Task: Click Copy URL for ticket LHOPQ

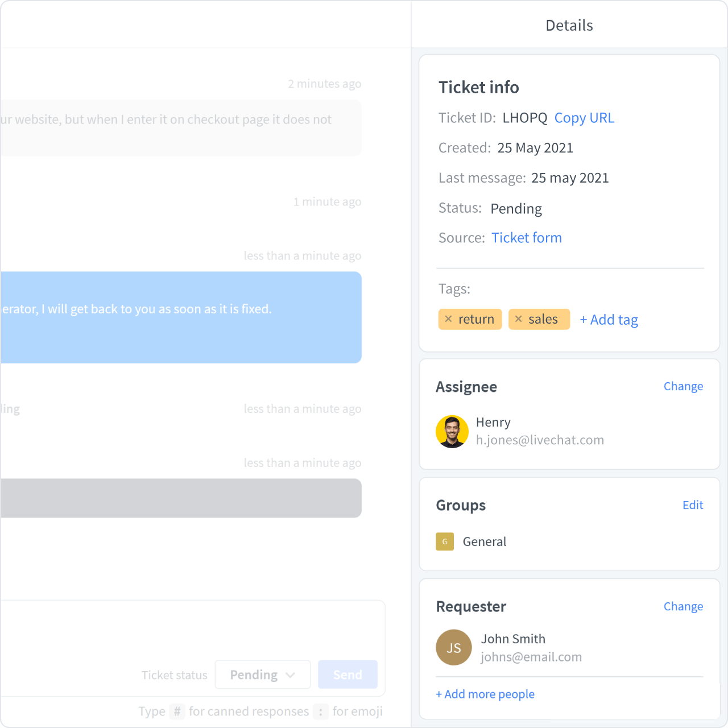Action: tap(584, 118)
